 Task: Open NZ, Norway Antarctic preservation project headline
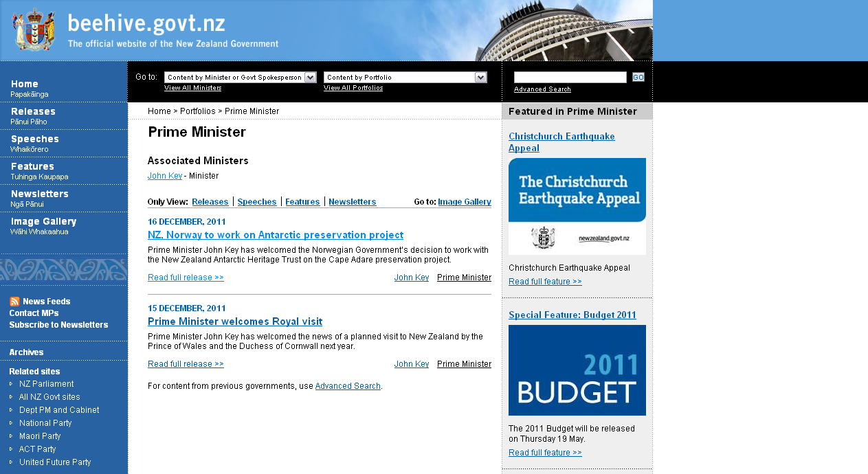pos(276,235)
